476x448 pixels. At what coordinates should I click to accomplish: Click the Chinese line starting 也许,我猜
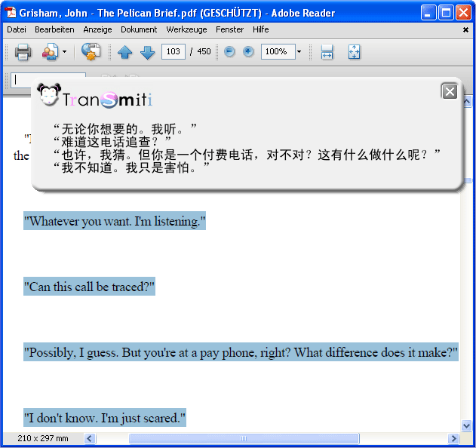pyautogui.click(x=247, y=155)
